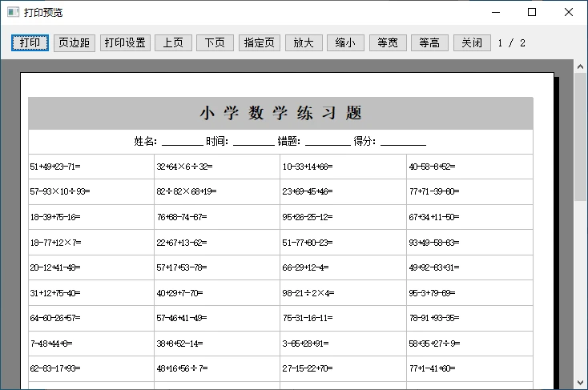This screenshot has width=588, height=390.
Task: Zoom in using the 放大 button
Action: (x=304, y=43)
